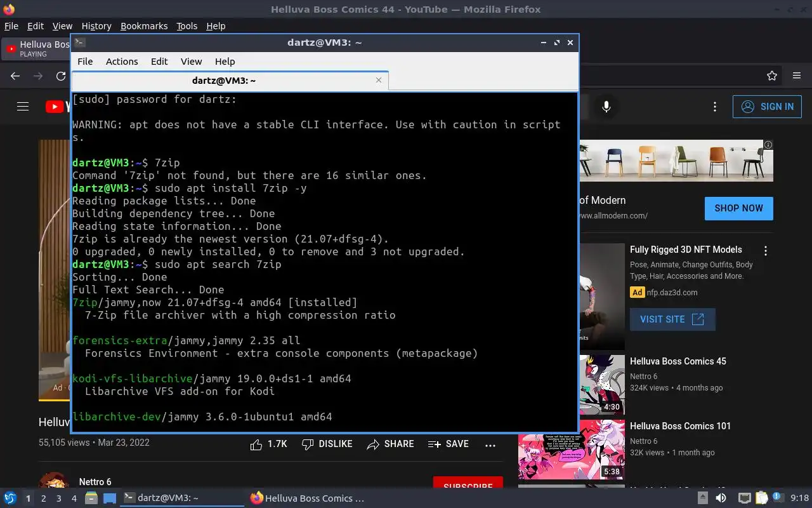The height and width of the screenshot is (508, 812).
Task: Bookmark this page with star icon
Action: click(x=772, y=76)
